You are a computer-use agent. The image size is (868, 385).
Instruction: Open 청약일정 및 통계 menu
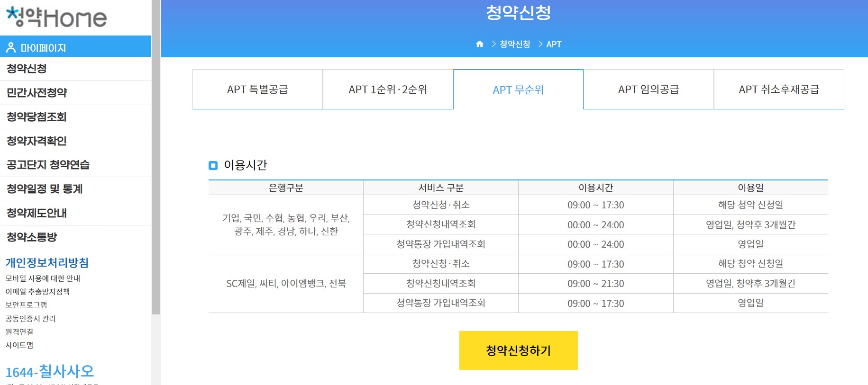pos(75,189)
